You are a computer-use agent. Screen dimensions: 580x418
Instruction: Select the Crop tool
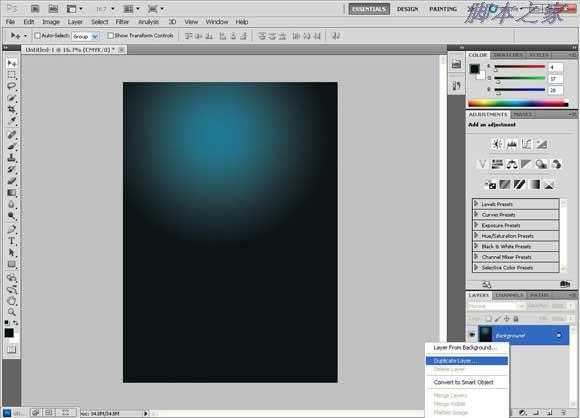click(11, 109)
